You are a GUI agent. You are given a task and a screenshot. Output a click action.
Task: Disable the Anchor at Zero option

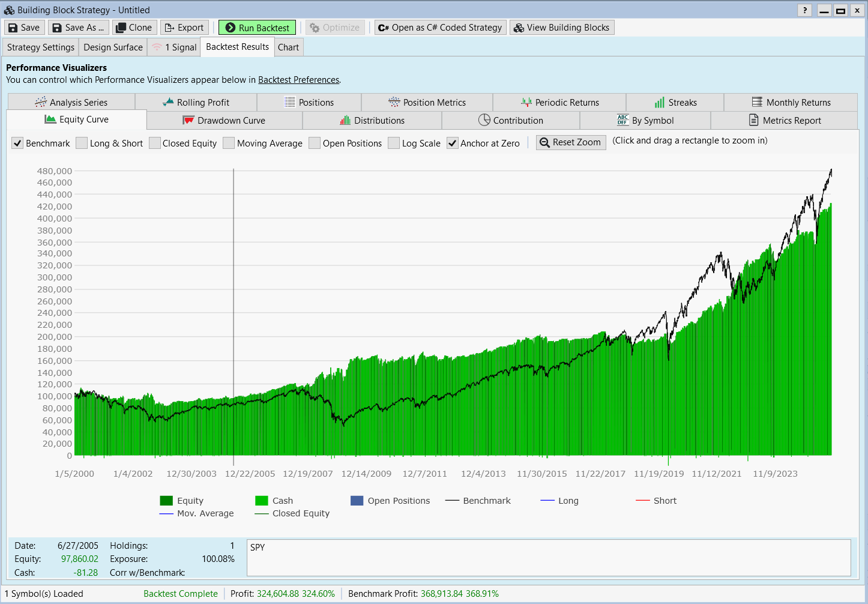click(x=453, y=143)
